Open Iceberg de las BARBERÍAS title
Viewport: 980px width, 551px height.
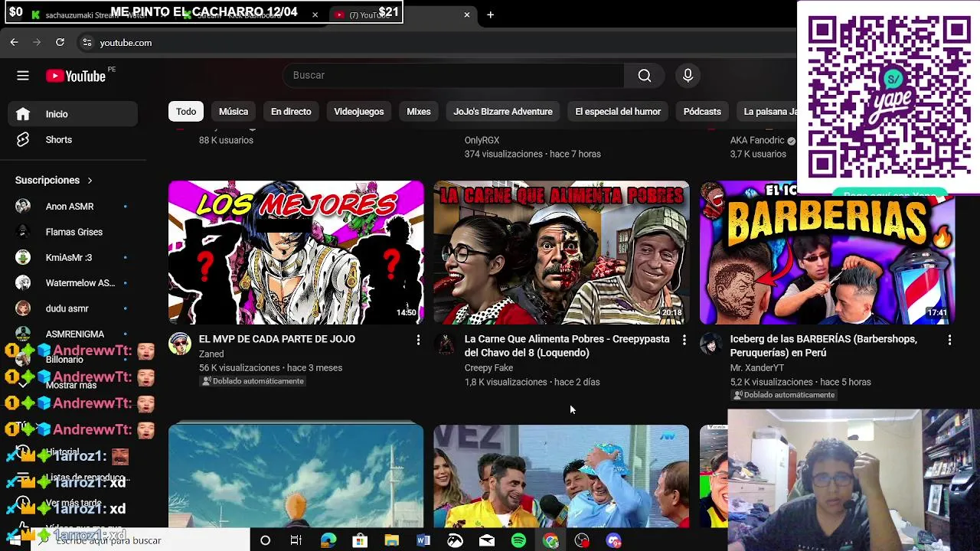tap(824, 346)
